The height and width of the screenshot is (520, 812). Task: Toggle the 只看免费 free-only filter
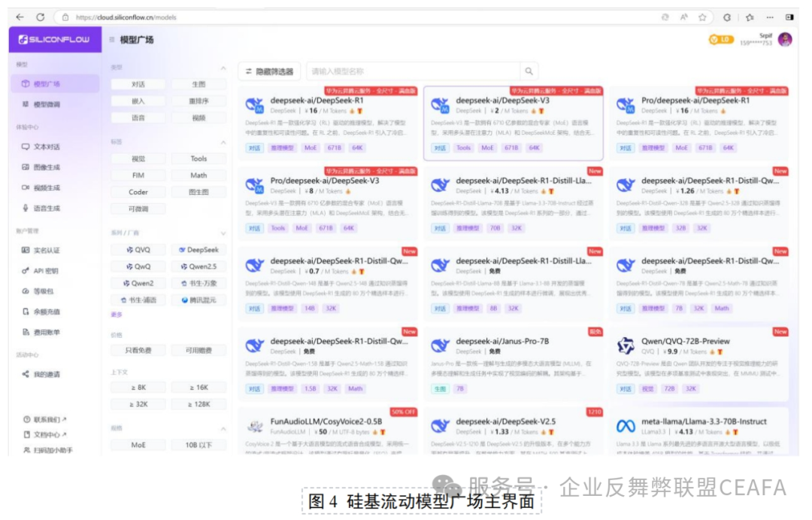pos(138,349)
